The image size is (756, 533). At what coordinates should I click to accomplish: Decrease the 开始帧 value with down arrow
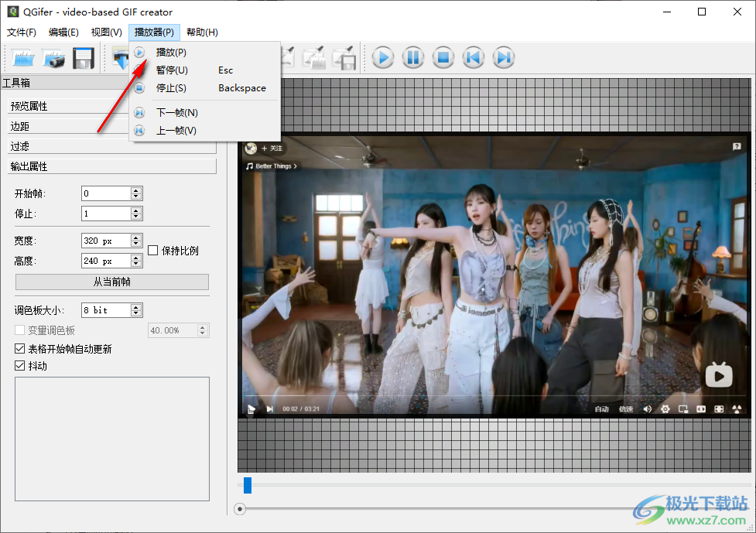136,196
